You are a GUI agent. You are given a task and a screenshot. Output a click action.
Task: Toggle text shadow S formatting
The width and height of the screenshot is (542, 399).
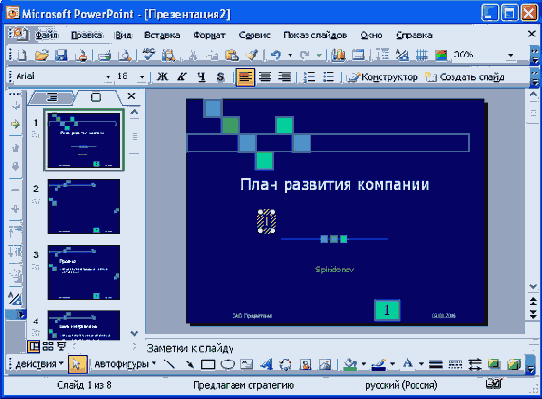click(x=221, y=76)
